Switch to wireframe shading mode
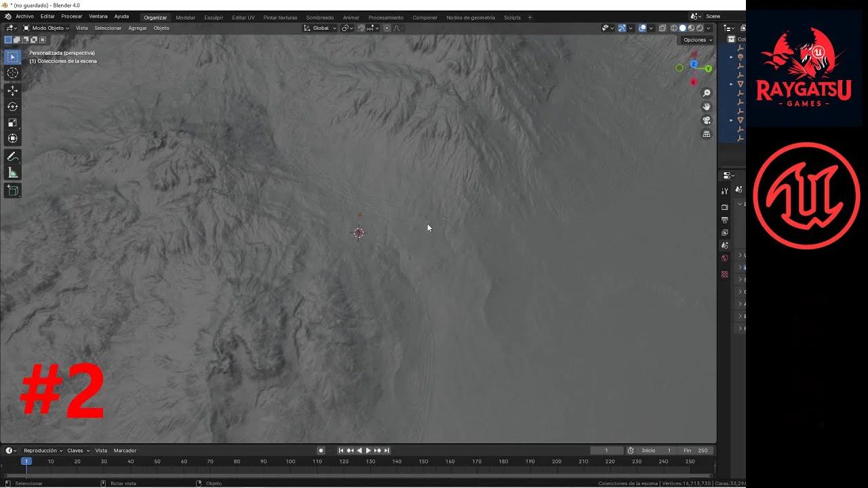Image resolution: width=868 pixels, height=488 pixels. (x=674, y=28)
